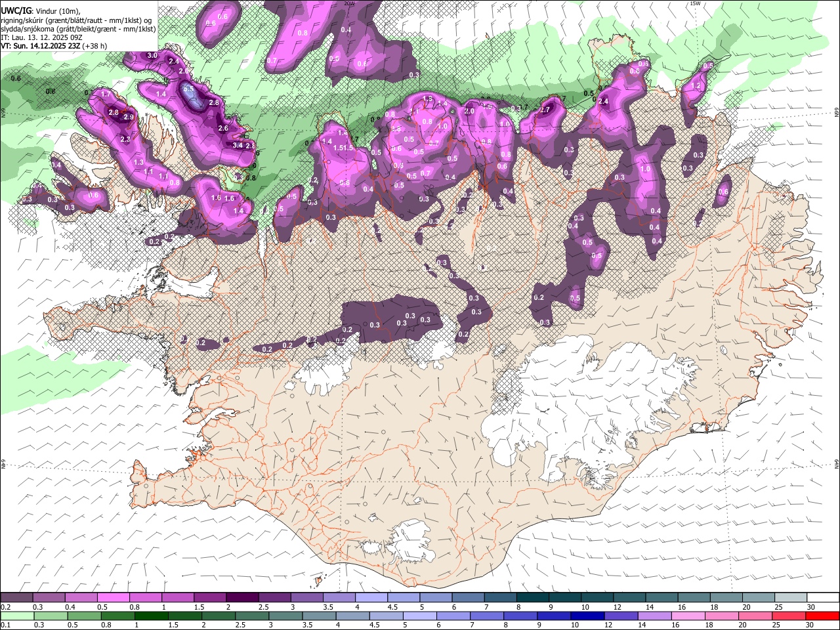Select the snow-scale swatch between 0.2 and 0.3
This screenshot has width=840, height=630.
pyautogui.click(x=16, y=598)
